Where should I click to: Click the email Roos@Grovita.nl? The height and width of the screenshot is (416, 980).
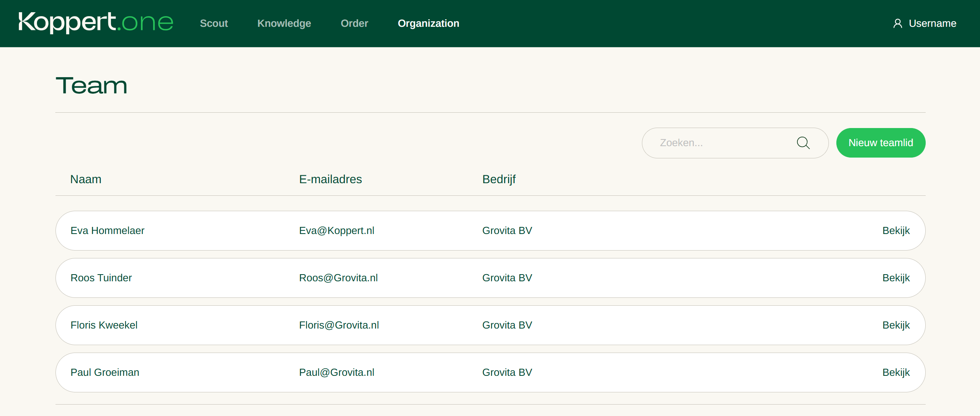click(x=338, y=278)
